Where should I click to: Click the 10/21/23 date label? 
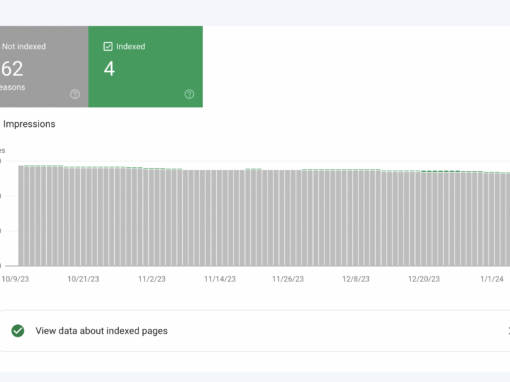pyautogui.click(x=83, y=279)
